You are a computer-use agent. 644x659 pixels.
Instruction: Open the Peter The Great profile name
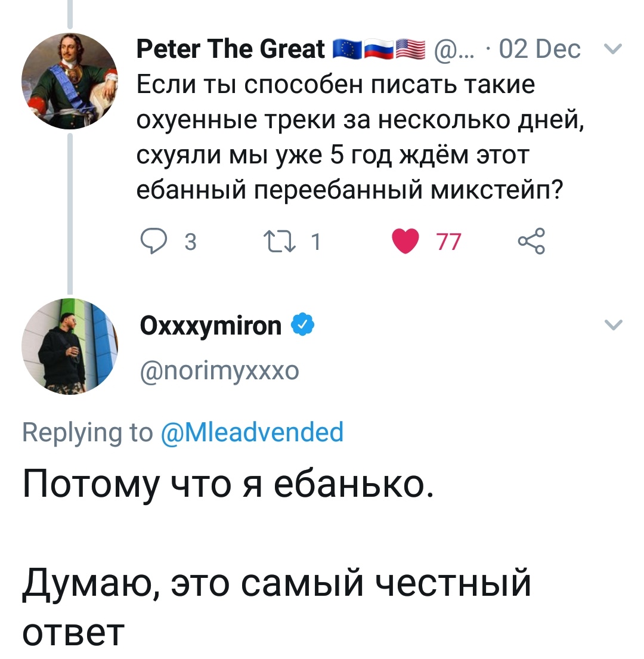point(231,49)
